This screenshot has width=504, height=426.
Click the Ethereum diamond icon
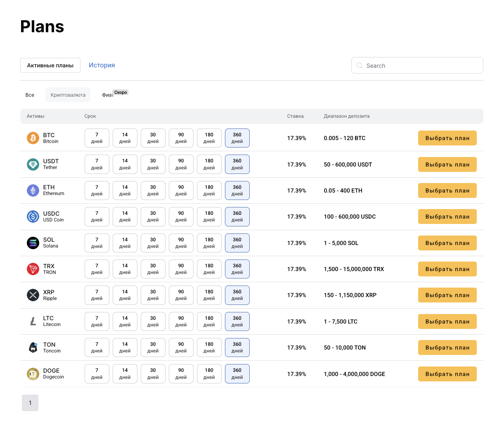point(33,190)
